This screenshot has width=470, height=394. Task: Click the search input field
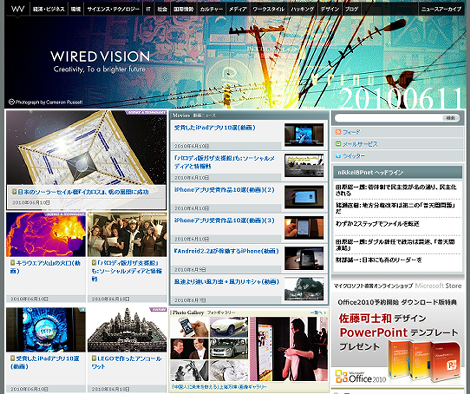click(388, 118)
